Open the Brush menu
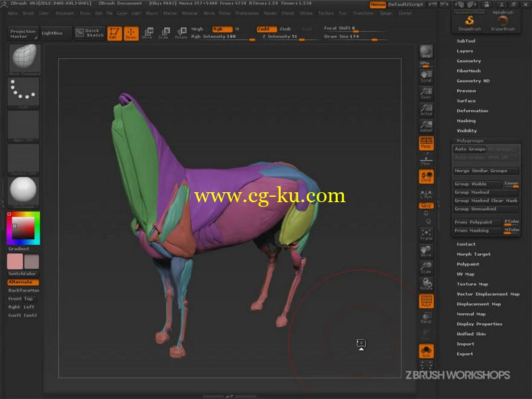This screenshot has width=532, height=399. (28, 13)
